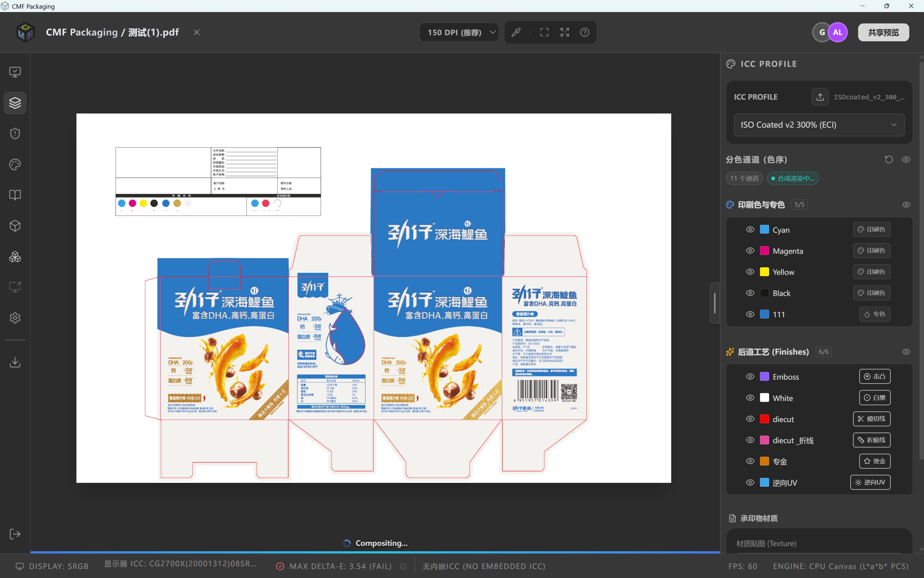Open the 3D cube sidebar icon

pos(15,226)
